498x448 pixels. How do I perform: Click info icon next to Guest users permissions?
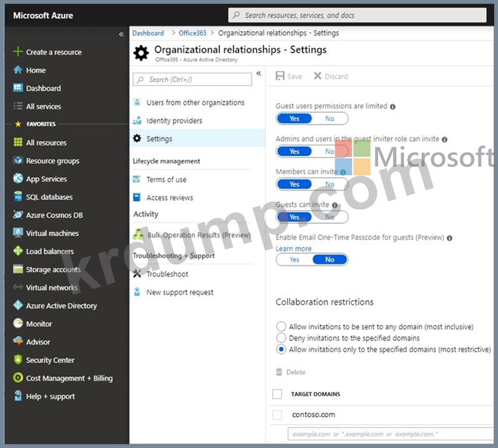pyautogui.click(x=392, y=107)
